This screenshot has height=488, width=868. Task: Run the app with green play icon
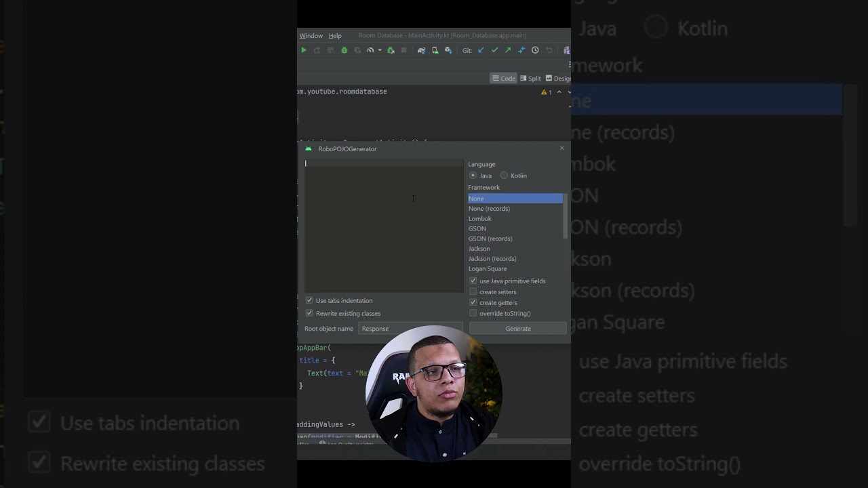coord(304,50)
